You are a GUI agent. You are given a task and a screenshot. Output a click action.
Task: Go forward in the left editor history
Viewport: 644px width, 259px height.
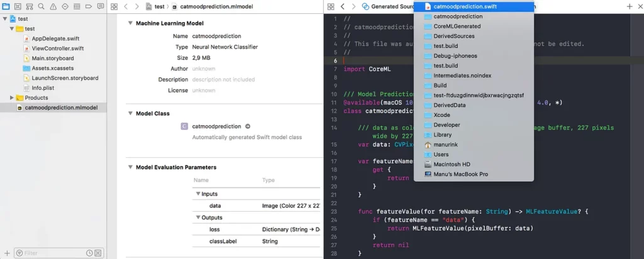click(136, 6)
